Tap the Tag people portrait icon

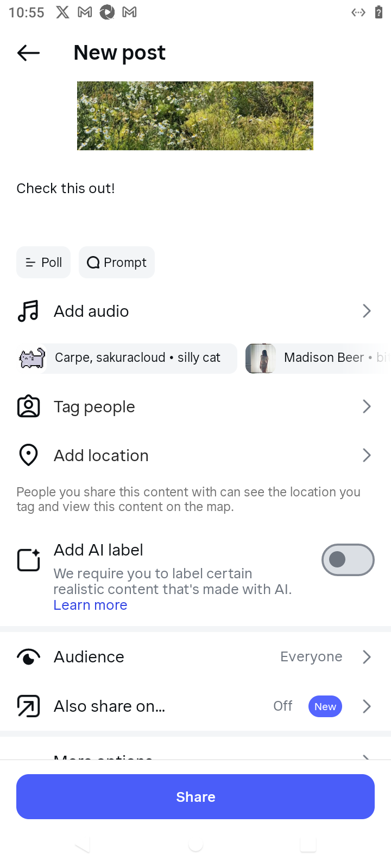(x=28, y=407)
